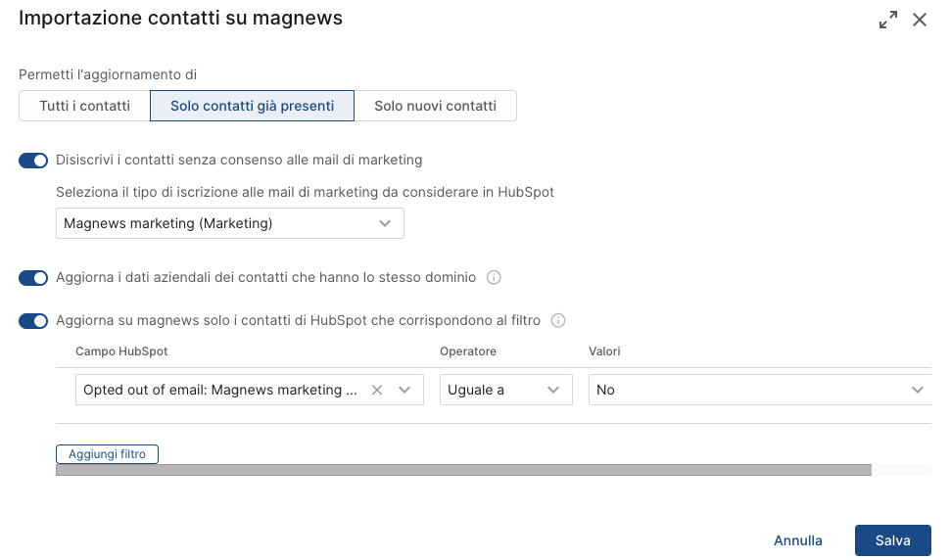Open the Operatore 'Uguale a' dropdown

pyautogui.click(x=505, y=390)
